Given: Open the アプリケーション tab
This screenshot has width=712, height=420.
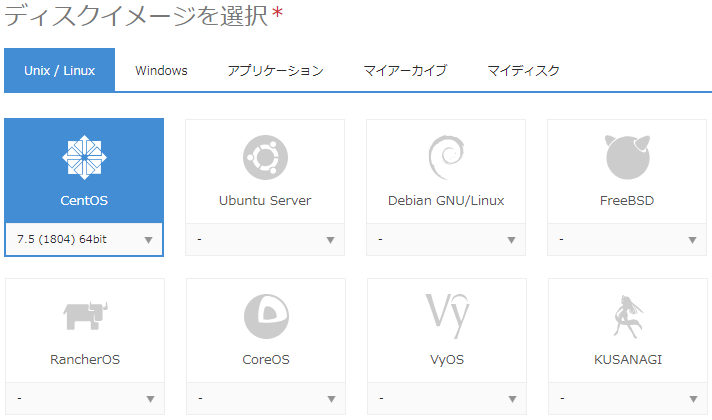Looking at the screenshot, I should pos(275,71).
